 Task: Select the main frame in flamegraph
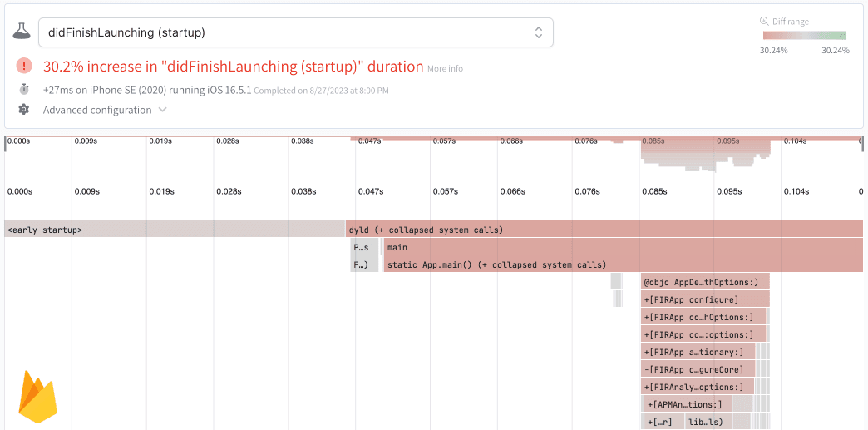(x=622, y=247)
